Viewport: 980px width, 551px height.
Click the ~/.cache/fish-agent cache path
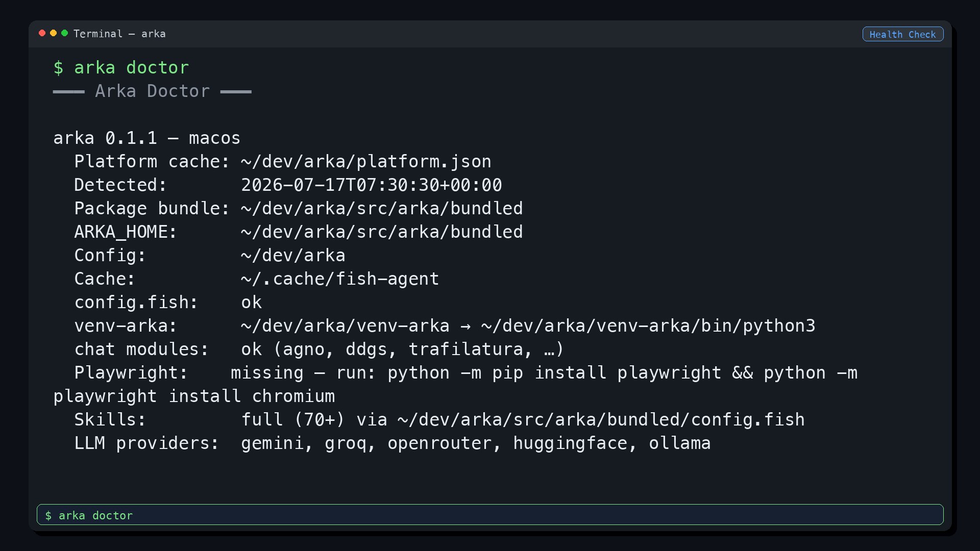340,279
